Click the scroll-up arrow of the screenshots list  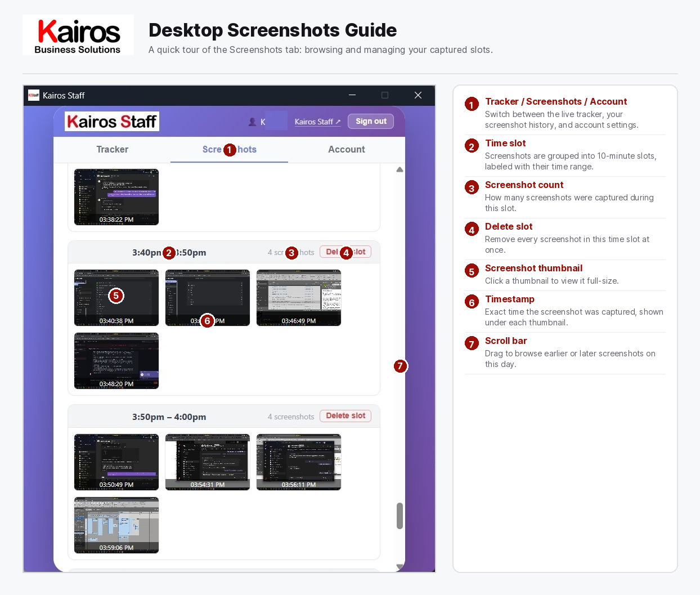coord(400,169)
